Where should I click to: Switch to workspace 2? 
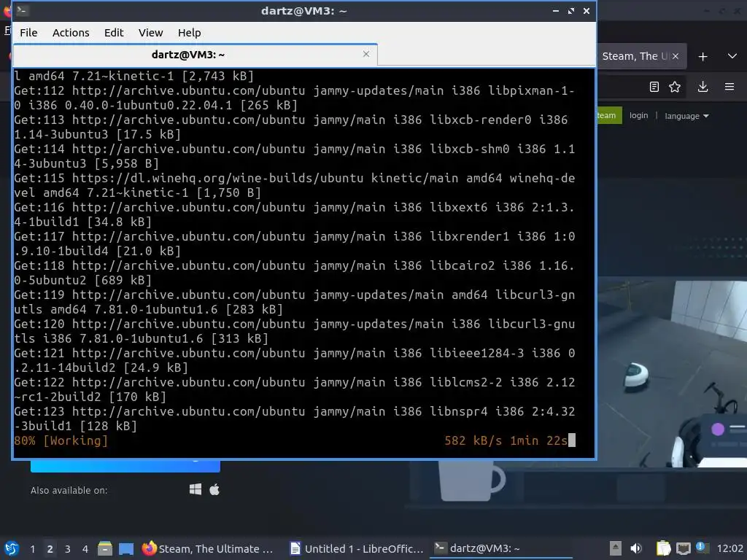(50, 549)
